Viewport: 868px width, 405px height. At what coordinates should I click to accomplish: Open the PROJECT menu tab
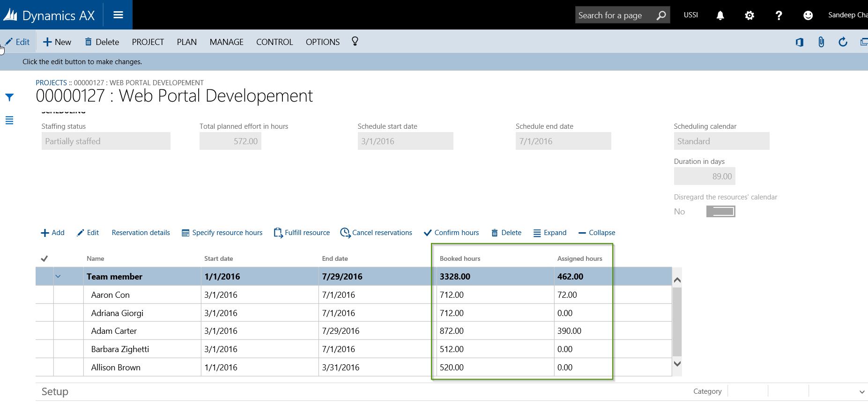(x=148, y=42)
